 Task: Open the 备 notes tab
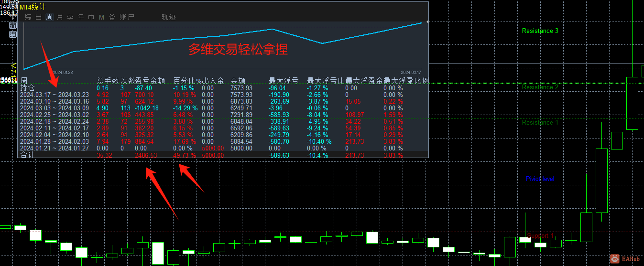tap(112, 17)
